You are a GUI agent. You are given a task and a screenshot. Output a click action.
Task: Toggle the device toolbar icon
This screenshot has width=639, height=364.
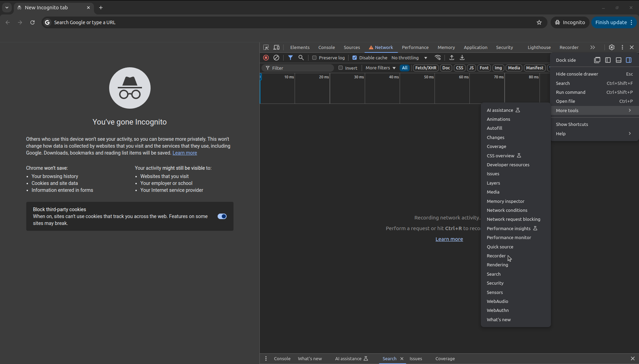(276, 47)
